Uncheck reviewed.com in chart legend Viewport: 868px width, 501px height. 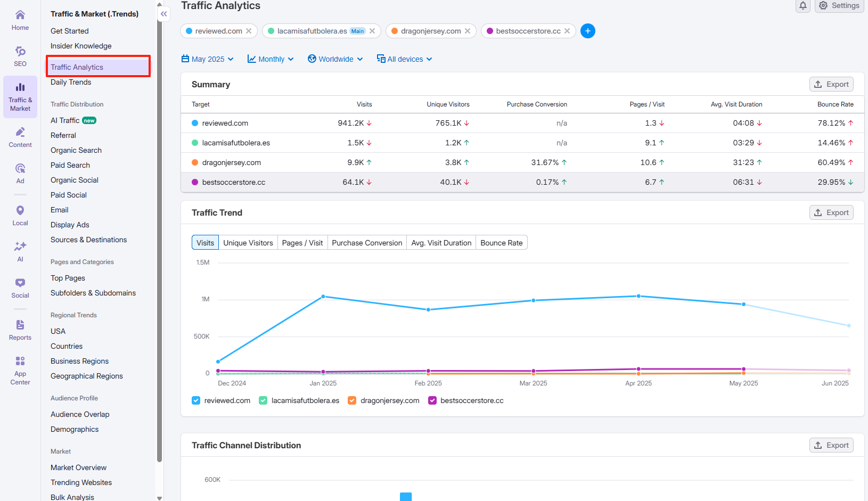[196, 400]
